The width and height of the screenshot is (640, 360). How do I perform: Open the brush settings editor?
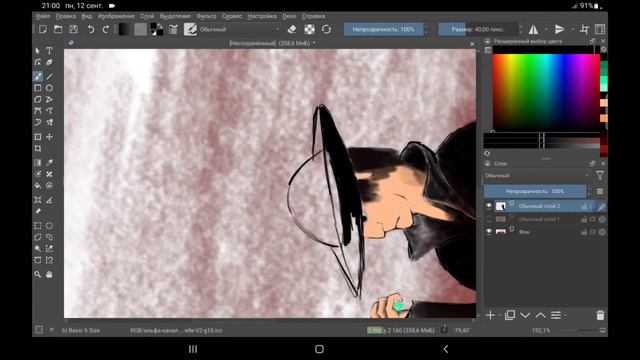[x=173, y=29]
